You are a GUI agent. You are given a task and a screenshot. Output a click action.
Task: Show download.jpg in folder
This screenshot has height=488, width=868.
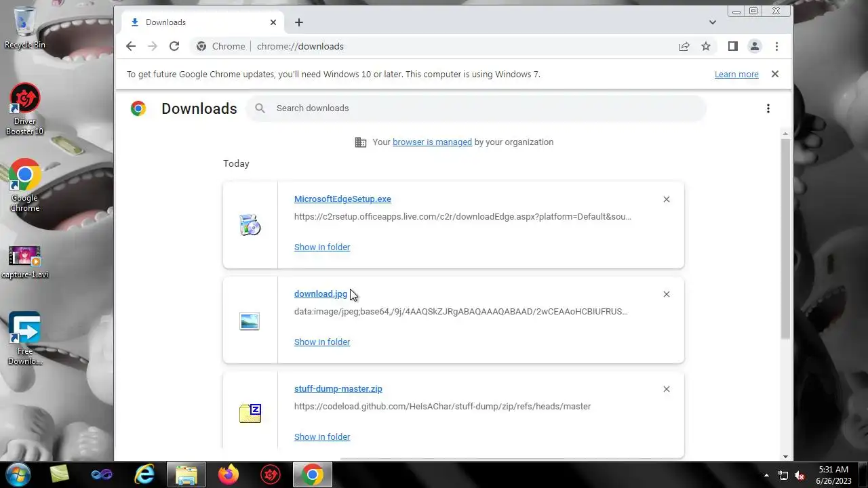point(322,342)
